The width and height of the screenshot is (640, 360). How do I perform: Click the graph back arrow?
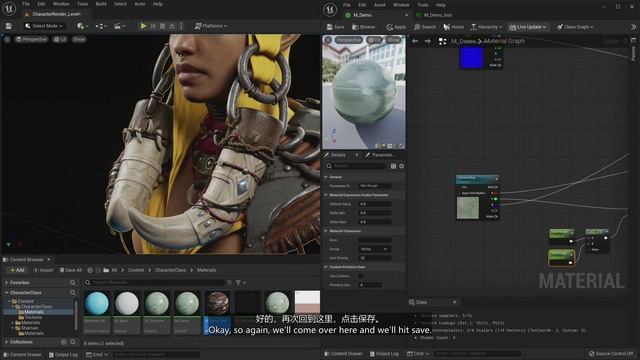click(415, 41)
